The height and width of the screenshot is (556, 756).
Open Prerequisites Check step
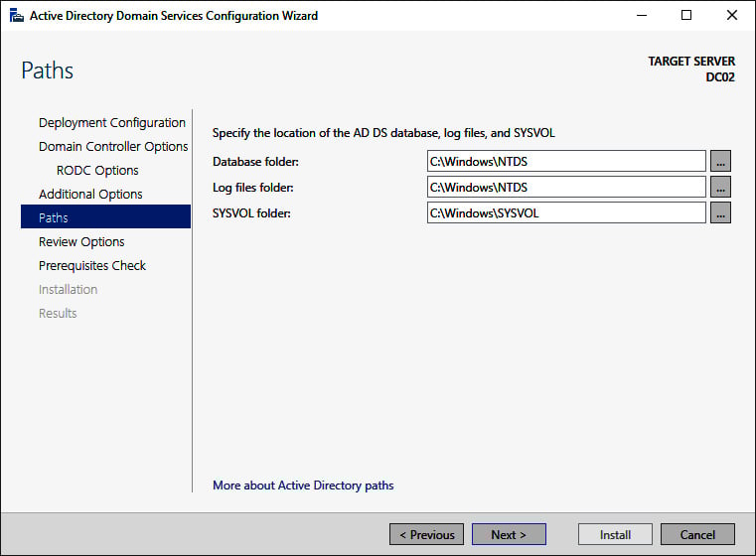click(x=92, y=265)
